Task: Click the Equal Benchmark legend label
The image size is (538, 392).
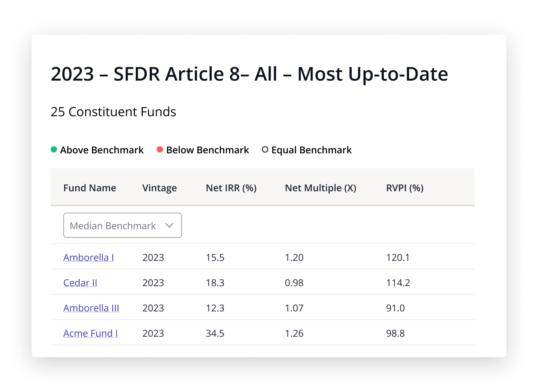Action: pos(311,150)
